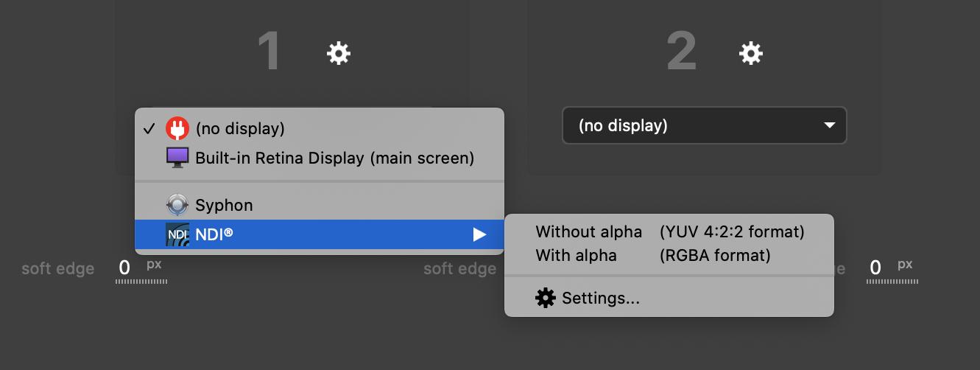Screen dimensions: 980x370
Task: Click the checkmark next to (no display)
Action: point(149,128)
